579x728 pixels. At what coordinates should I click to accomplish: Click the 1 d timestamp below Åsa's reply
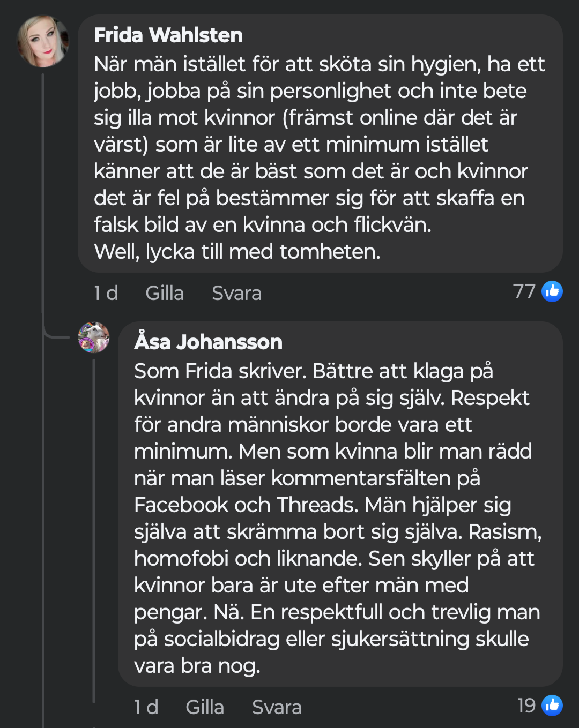[146, 708]
